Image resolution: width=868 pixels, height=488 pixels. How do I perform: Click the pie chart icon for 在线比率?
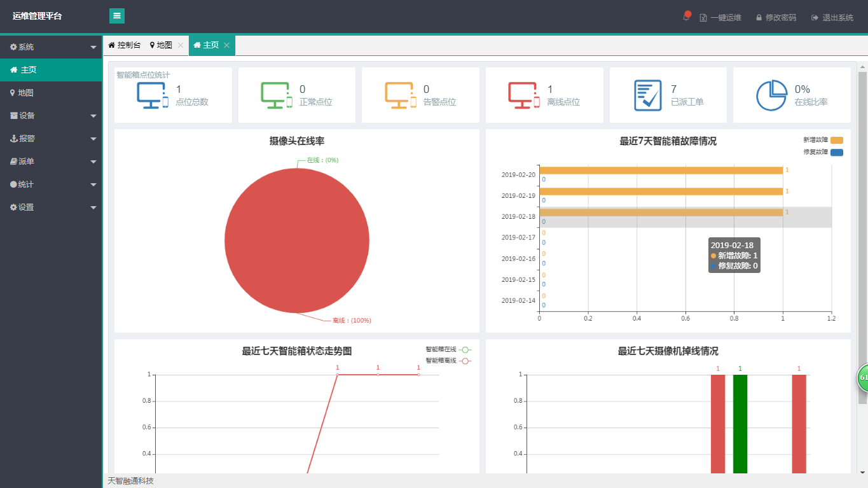point(771,95)
